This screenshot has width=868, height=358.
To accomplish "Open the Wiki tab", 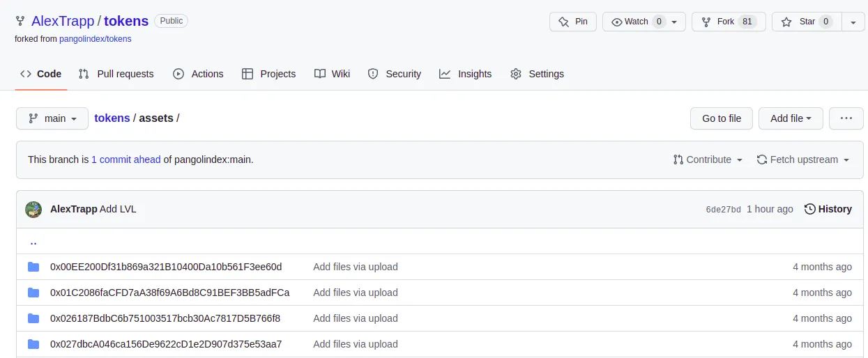I will tap(332, 74).
